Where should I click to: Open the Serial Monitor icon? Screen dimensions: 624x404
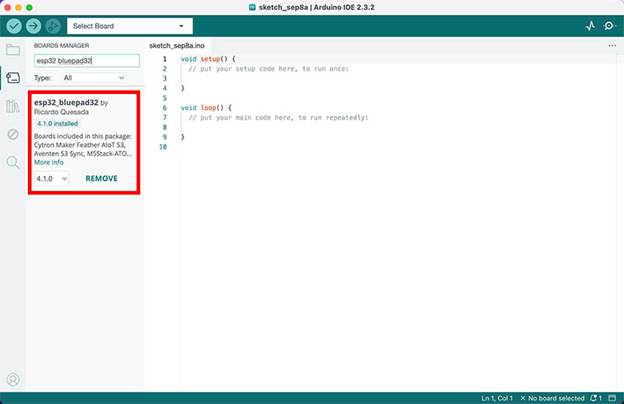609,25
